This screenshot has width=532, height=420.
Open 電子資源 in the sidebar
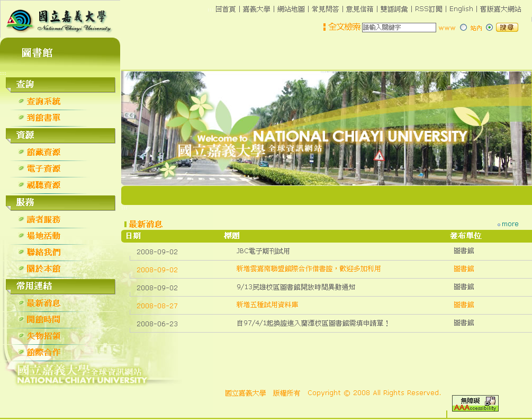pyautogui.click(x=43, y=168)
